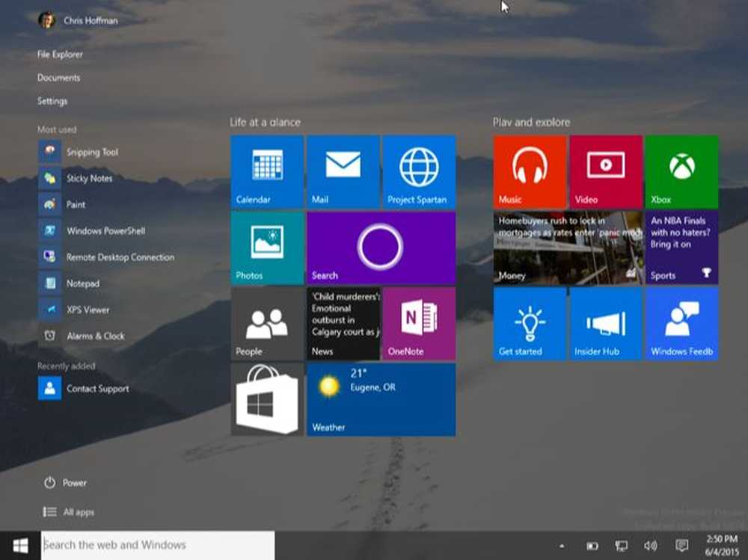
Task: Open Remote Desktop Connection
Action: (106, 257)
